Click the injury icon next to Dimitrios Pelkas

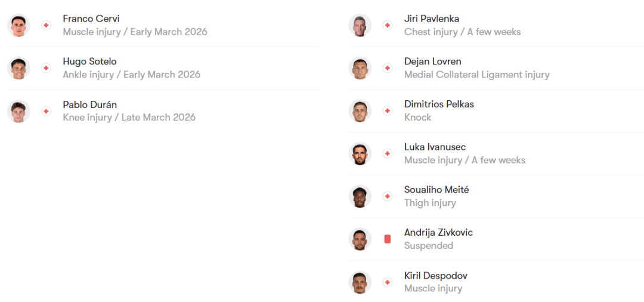(x=388, y=111)
